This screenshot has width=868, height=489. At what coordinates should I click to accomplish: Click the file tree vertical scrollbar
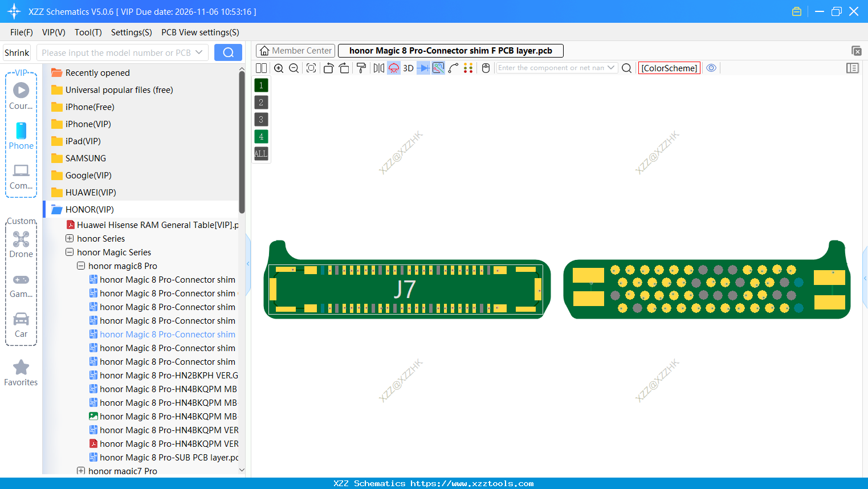pyautogui.click(x=242, y=142)
